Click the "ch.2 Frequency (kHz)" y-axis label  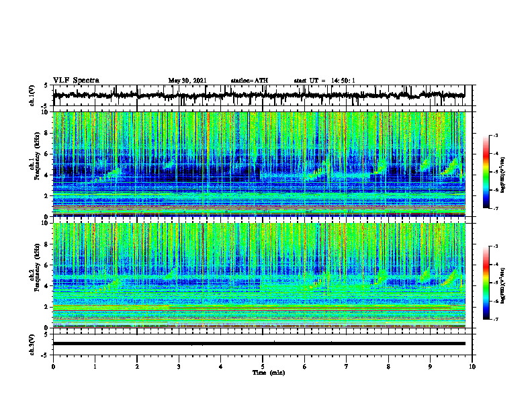[x=34, y=267]
